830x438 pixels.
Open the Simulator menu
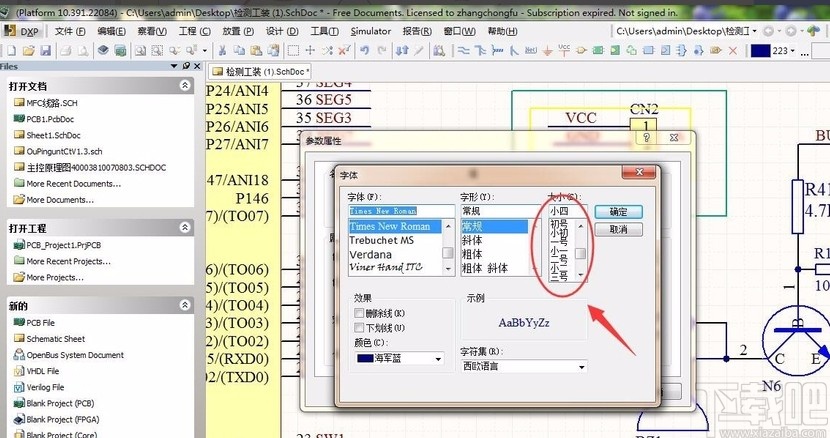click(371, 31)
